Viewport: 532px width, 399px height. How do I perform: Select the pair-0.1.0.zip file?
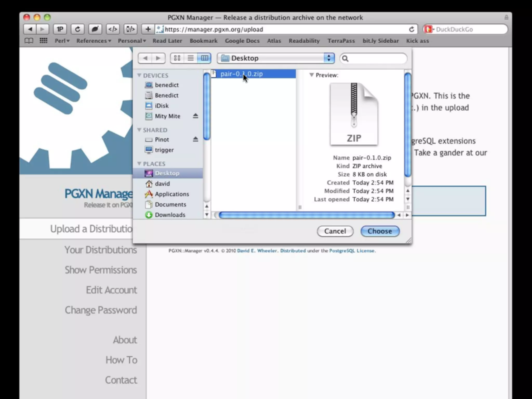point(253,74)
